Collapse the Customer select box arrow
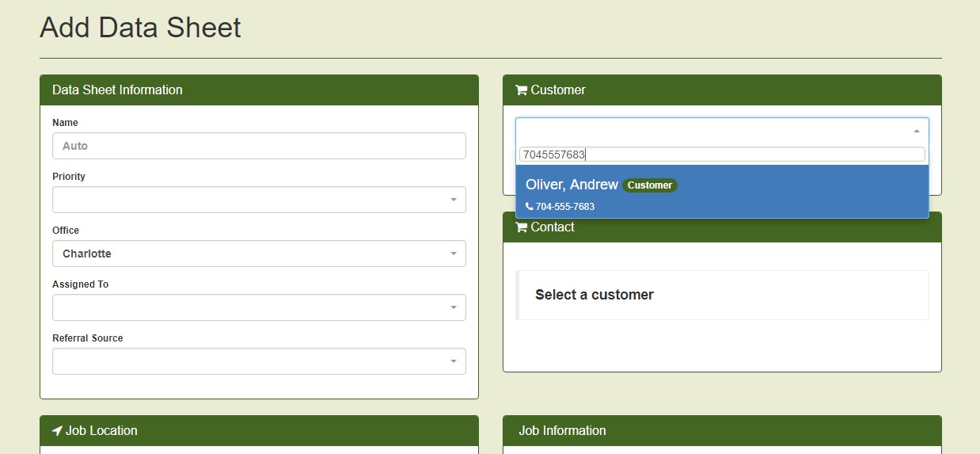The image size is (980, 454). tap(917, 131)
